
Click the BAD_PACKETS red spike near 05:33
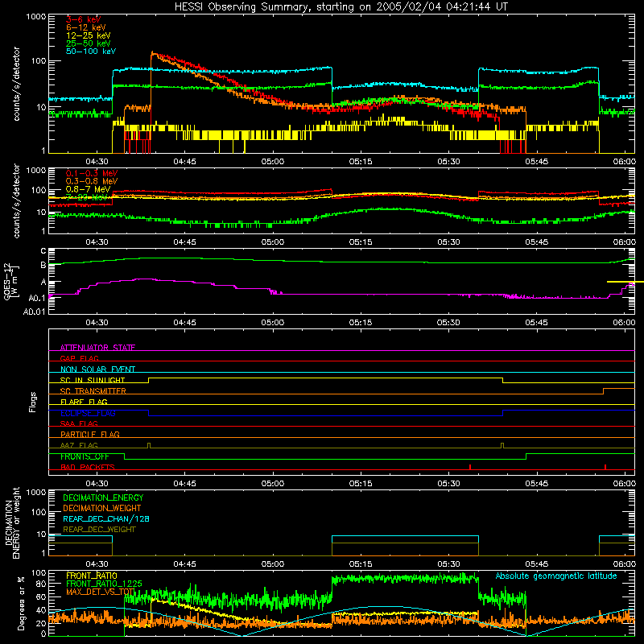click(x=470, y=467)
